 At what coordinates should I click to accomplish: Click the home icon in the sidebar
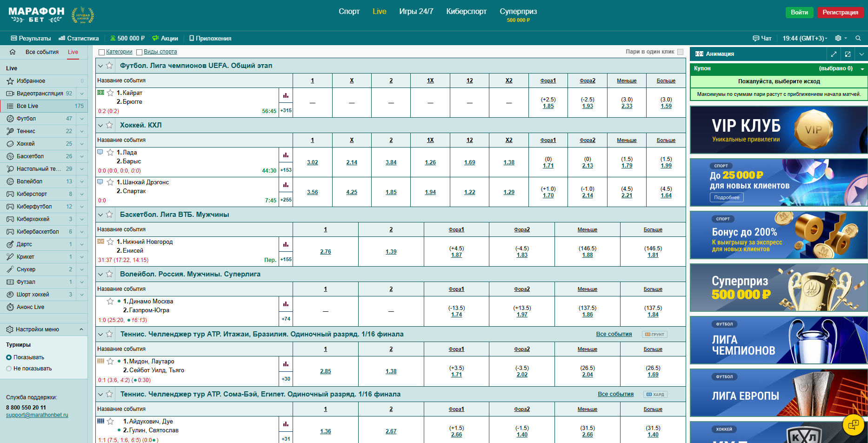point(13,52)
